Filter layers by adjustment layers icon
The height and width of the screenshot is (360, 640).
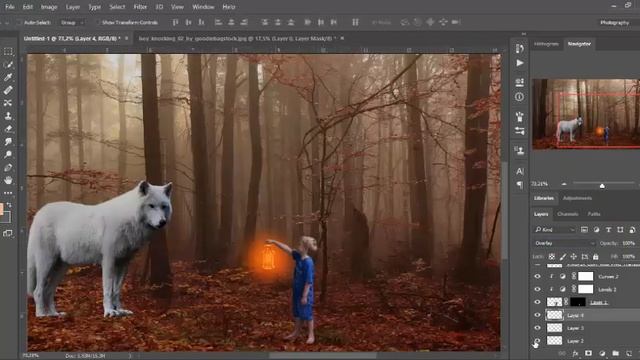pos(596,230)
